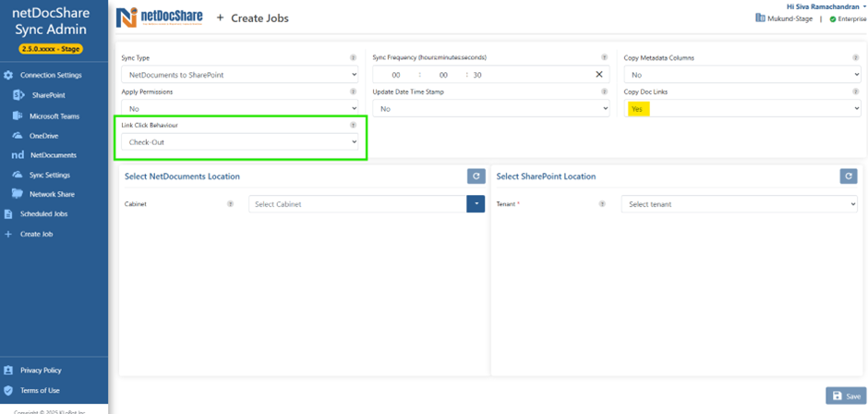Click the Create Job plus icon

pos(7,234)
